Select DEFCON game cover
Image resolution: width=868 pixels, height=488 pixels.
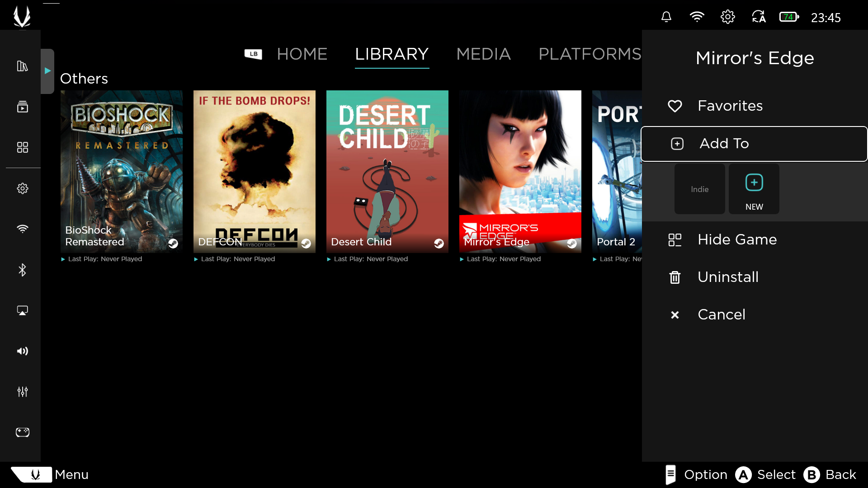point(255,171)
